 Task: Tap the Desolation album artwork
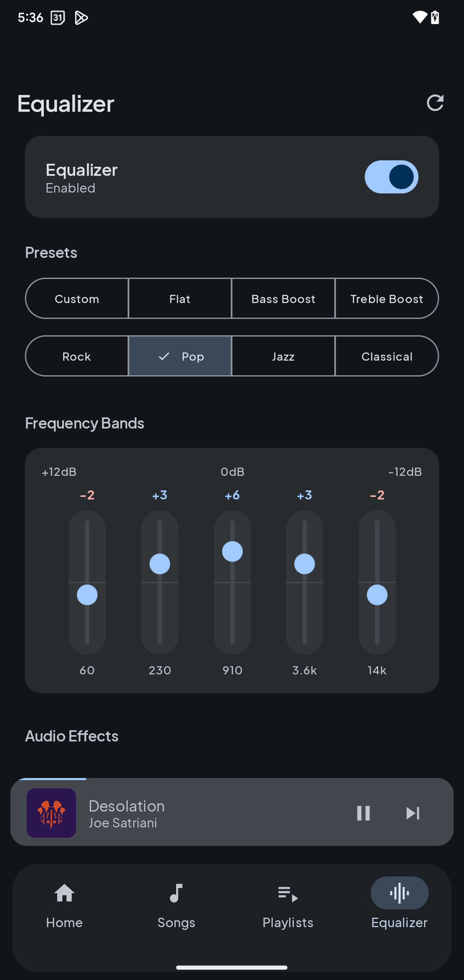point(51,813)
